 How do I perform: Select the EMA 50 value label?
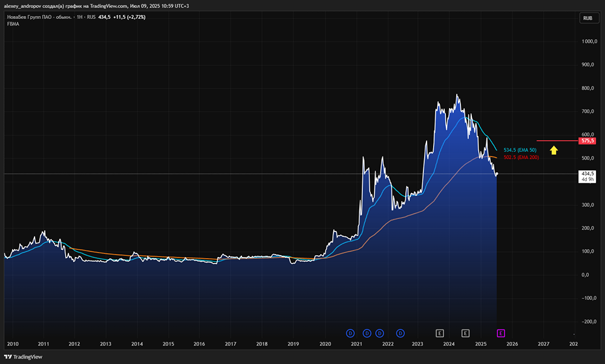point(520,149)
